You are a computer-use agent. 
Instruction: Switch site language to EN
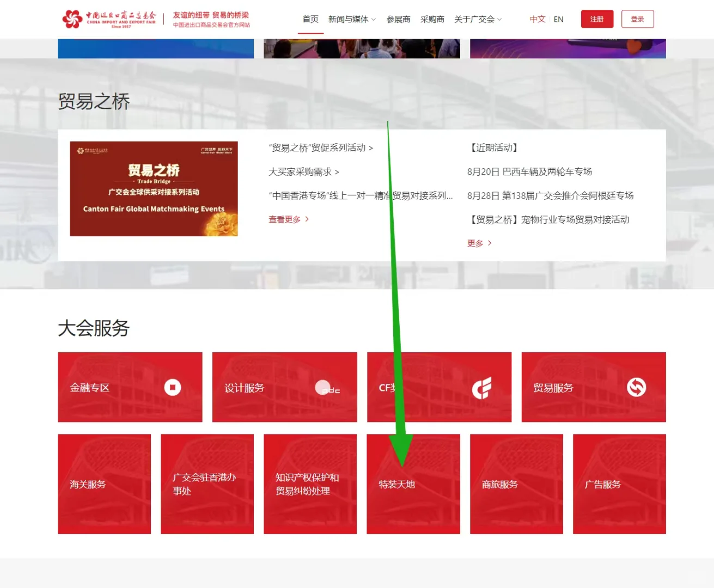click(x=558, y=19)
